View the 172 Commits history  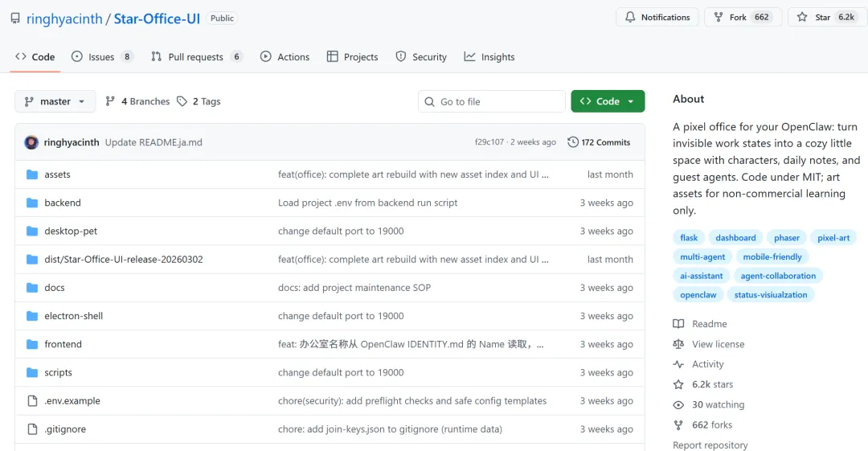coord(599,142)
